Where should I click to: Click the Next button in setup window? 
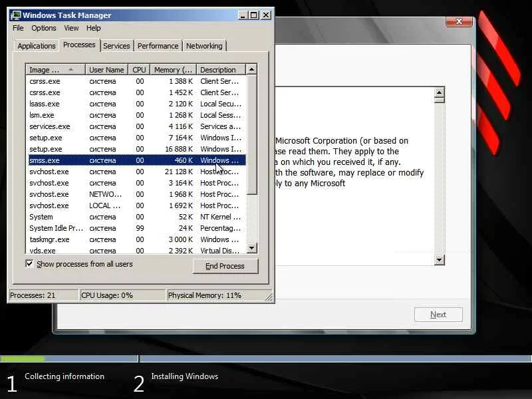tap(438, 315)
